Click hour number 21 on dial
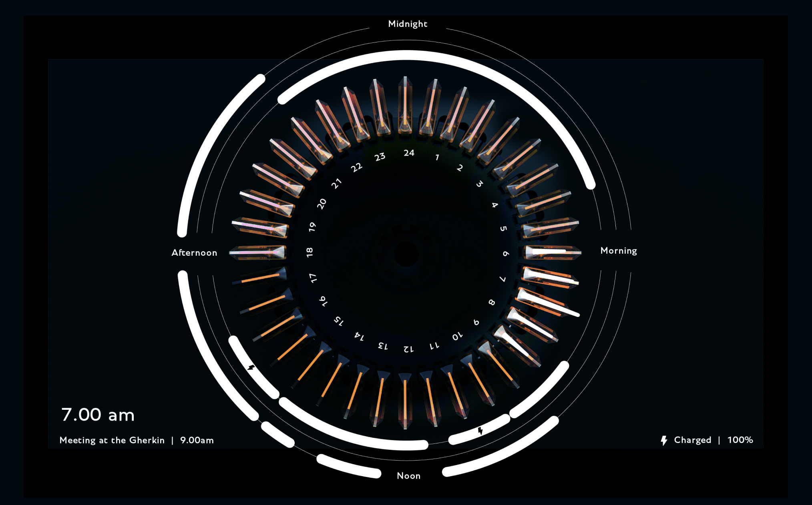 point(336,183)
